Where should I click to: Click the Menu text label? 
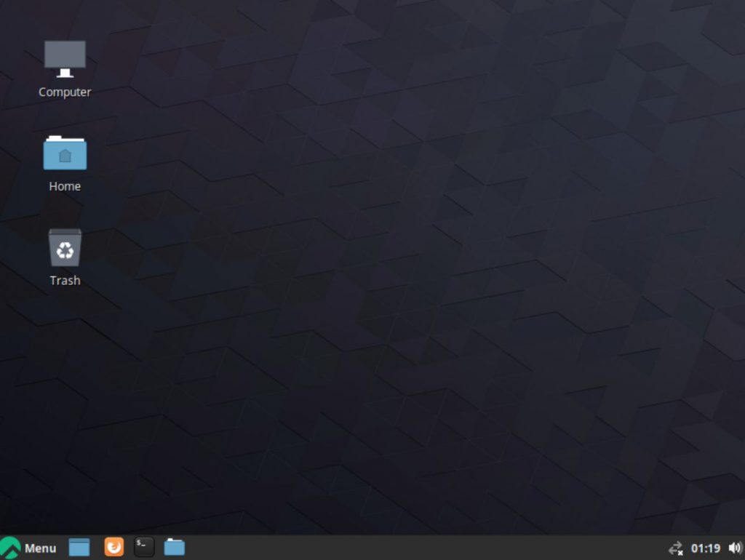click(40, 548)
